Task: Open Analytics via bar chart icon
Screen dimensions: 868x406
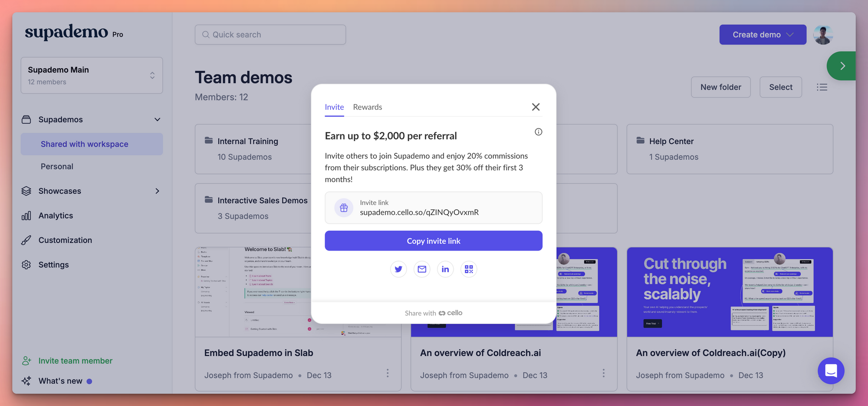Action: point(26,216)
